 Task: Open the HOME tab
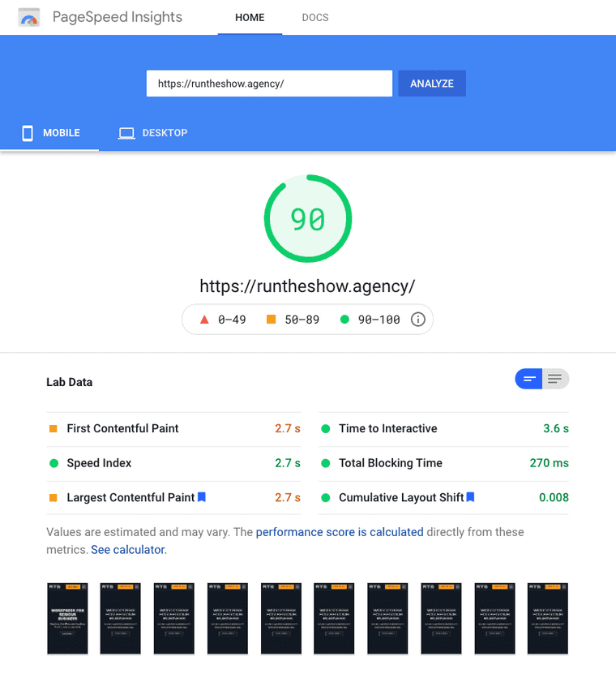click(x=250, y=18)
